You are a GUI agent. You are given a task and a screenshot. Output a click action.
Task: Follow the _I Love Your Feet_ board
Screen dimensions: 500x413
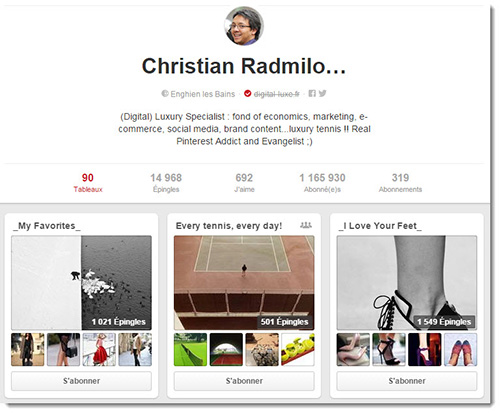(x=407, y=381)
